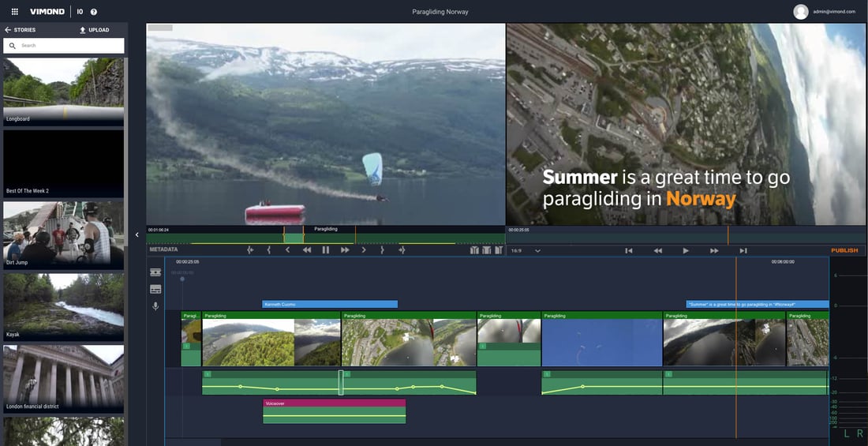Viewport: 868px width, 446px height.
Task: Select the 'Summer is a great time' caption clip
Action: point(758,304)
